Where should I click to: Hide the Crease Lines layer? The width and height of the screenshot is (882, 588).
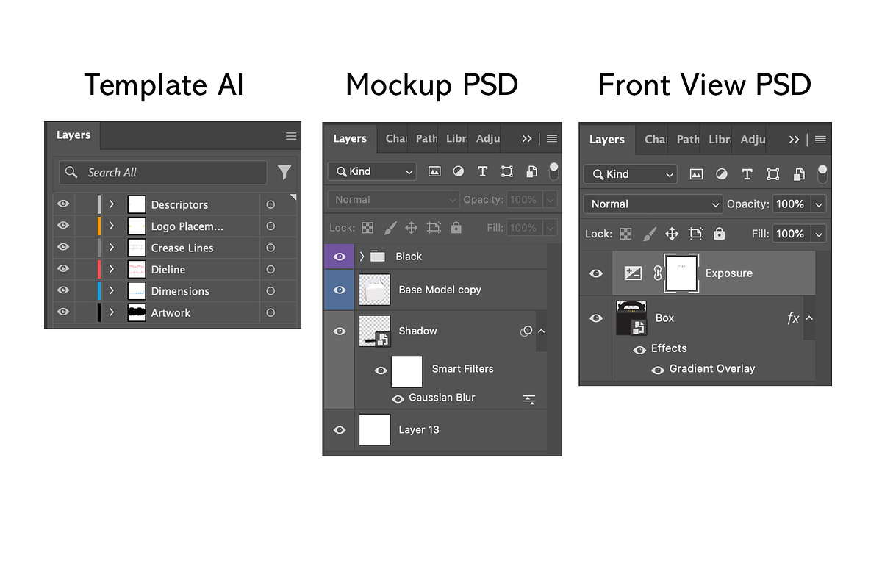click(63, 248)
